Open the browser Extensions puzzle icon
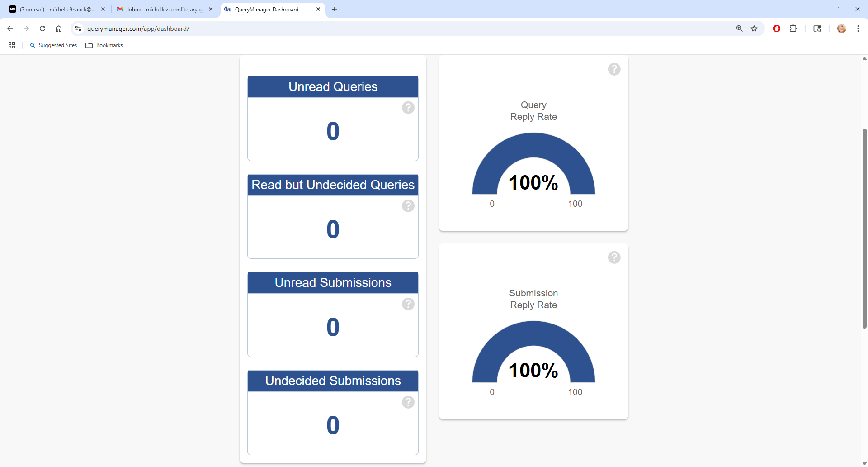868x467 pixels. 793,29
